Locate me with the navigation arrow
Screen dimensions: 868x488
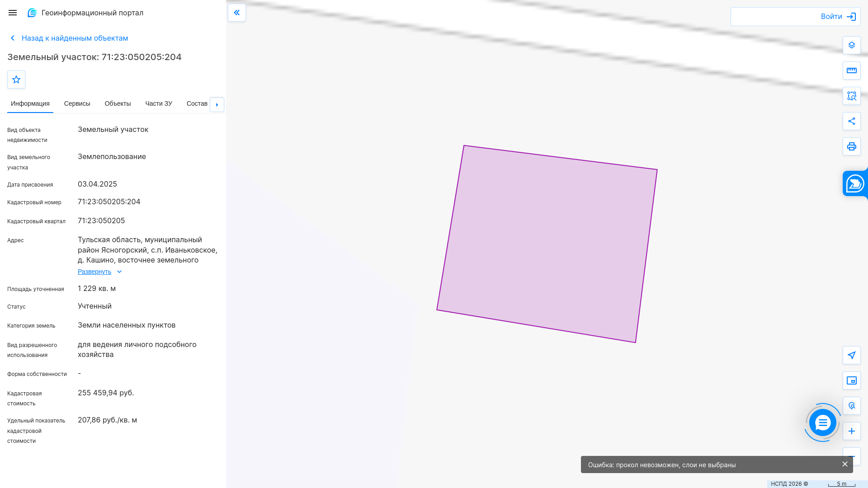pos(852,355)
